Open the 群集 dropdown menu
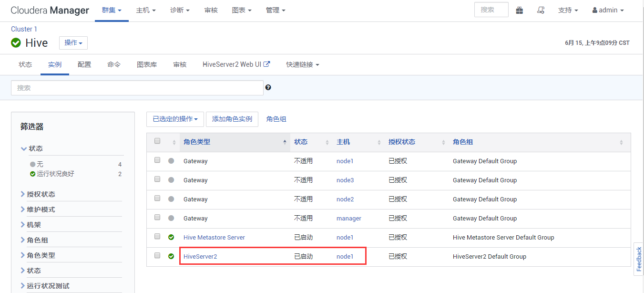Viewport: 644px width, 293px height. tap(112, 10)
